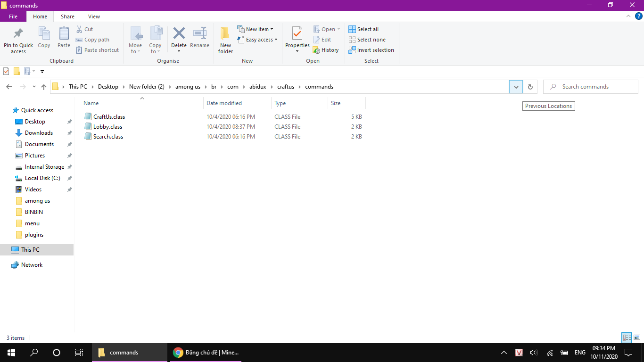Viewport: 644px width, 362px height.
Task: Open the Previous Locations address dropdown
Action: [x=516, y=87]
